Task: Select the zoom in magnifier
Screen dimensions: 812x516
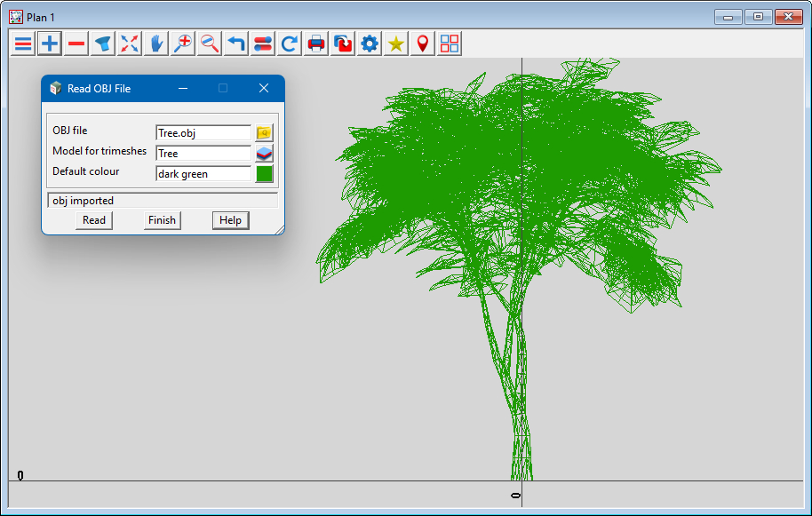Action: (x=183, y=44)
